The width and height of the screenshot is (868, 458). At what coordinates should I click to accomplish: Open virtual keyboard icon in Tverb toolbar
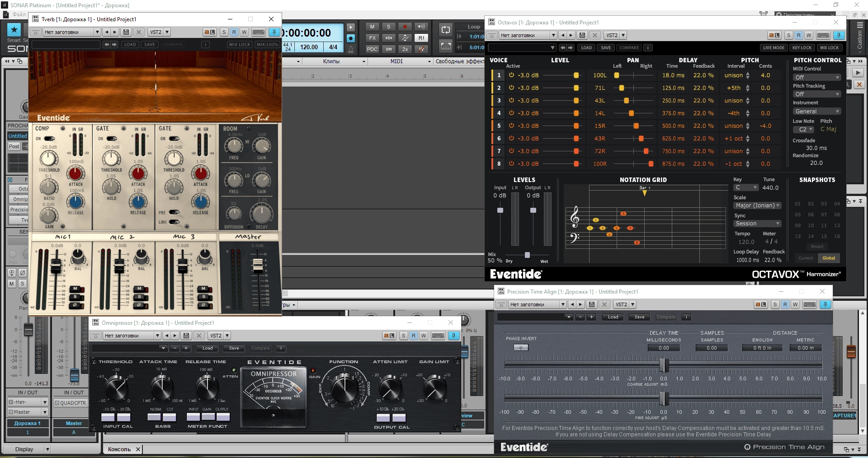(259, 32)
